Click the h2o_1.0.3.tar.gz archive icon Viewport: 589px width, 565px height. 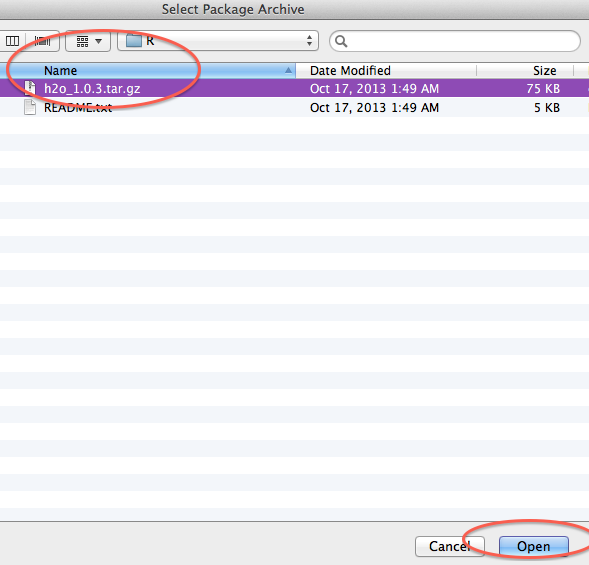click(x=30, y=88)
